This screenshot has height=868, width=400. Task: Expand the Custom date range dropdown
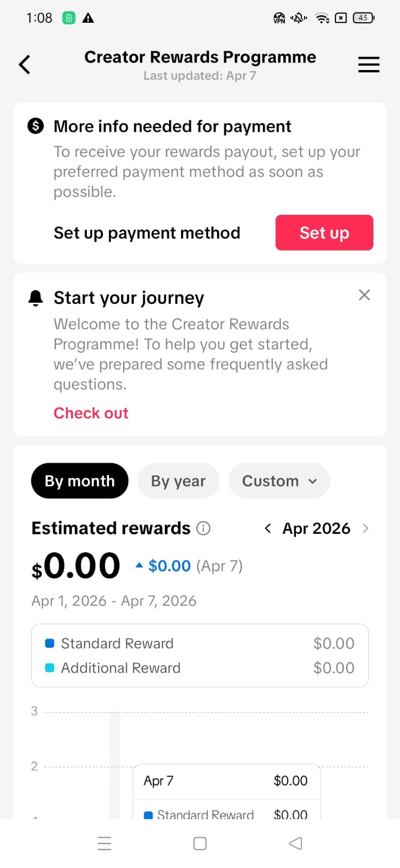[279, 481]
